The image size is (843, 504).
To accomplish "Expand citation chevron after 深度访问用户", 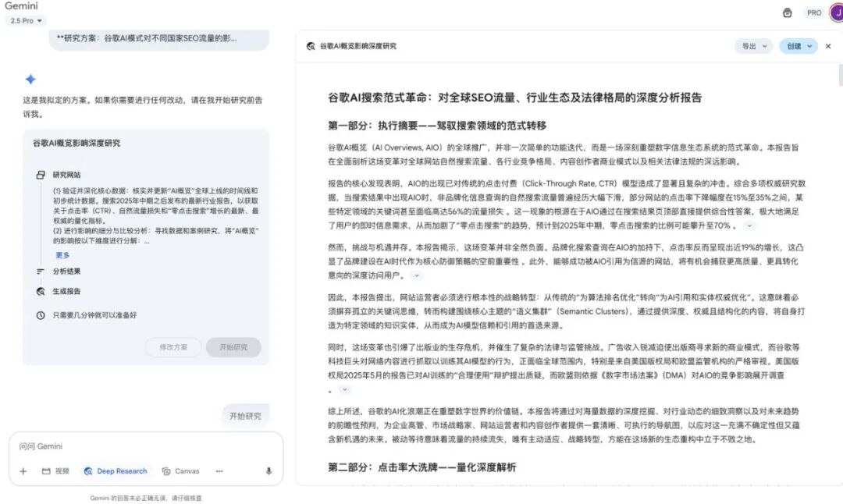I will pos(416,275).
